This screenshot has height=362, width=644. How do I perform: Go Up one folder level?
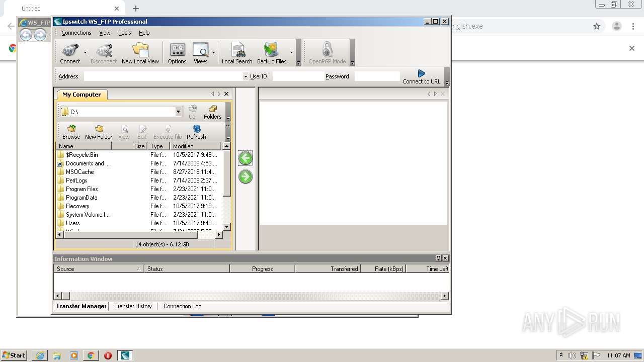tap(192, 112)
